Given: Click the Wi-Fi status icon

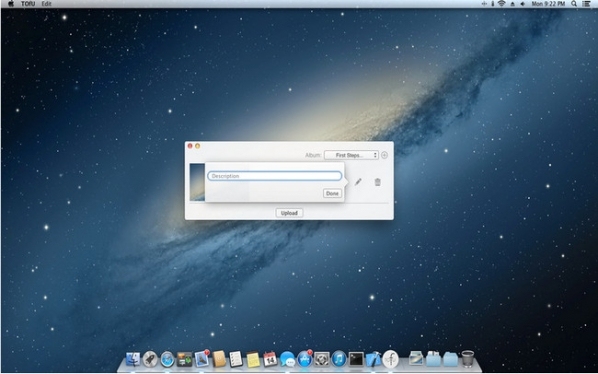Looking at the screenshot, I should click(502, 4).
